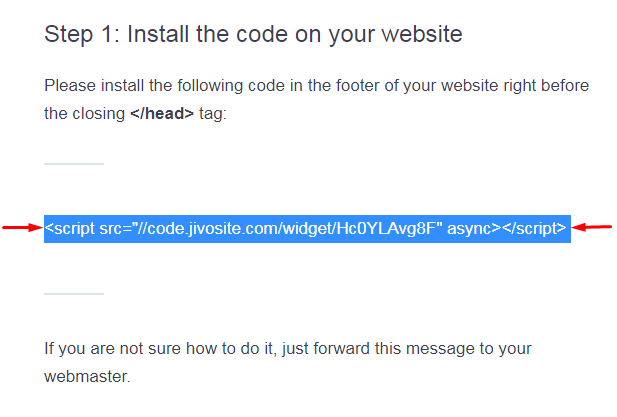Click the highlighted script code snippet
Image resolution: width=617 pixels, height=417 pixels.
(307, 228)
